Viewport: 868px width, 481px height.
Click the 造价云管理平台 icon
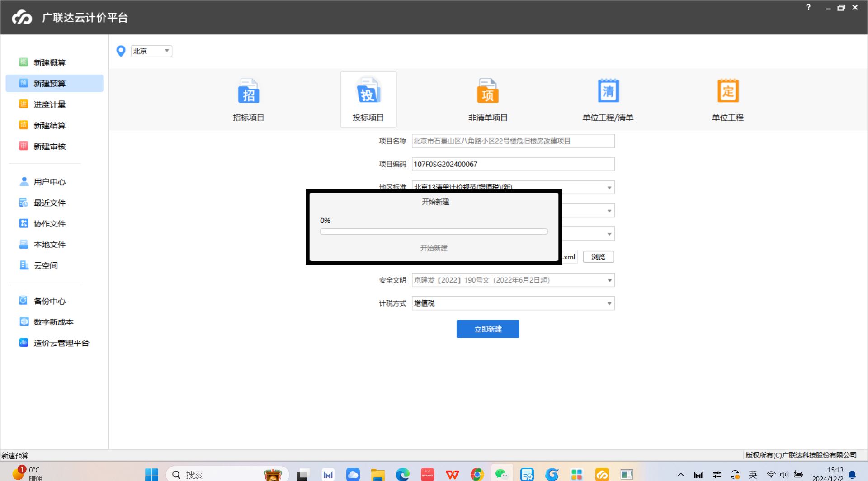coord(24,343)
